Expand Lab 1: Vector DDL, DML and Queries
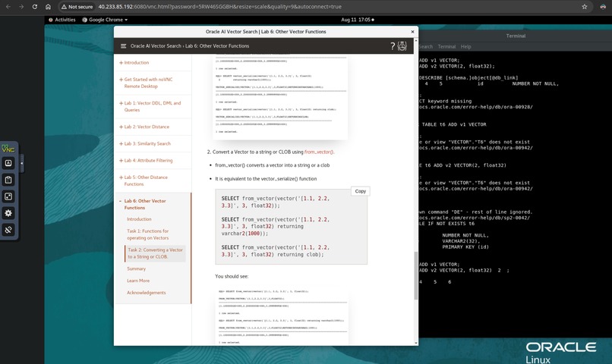612x364 pixels. tap(150, 106)
